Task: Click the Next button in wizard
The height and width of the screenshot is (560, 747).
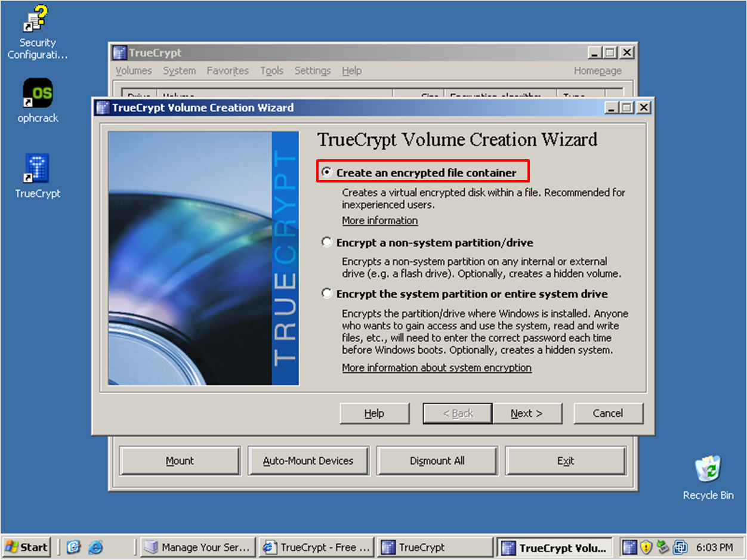Action: click(x=527, y=413)
